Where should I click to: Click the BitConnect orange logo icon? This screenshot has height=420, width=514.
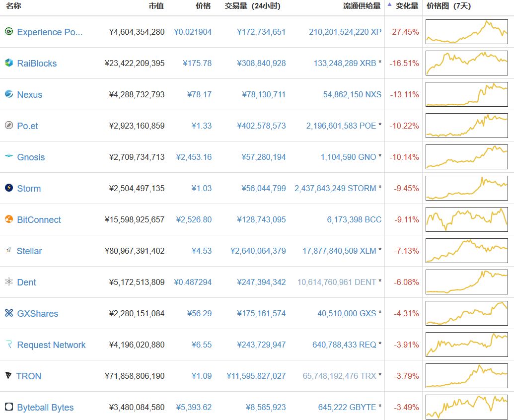click(x=8, y=219)
